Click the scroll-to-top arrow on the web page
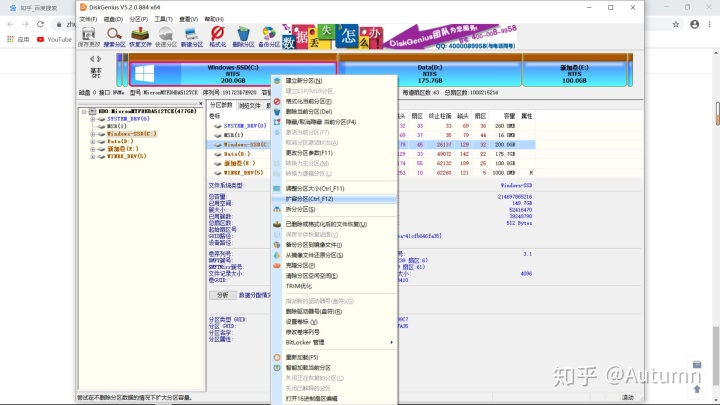This screenshot has width=720, height=405. point(697,389)
